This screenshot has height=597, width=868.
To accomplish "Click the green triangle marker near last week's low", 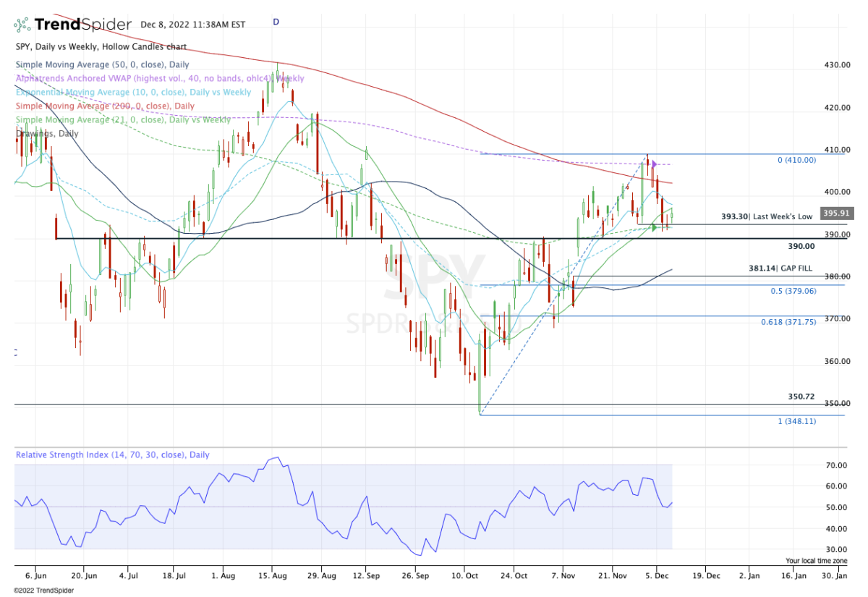I will point(655,227).
